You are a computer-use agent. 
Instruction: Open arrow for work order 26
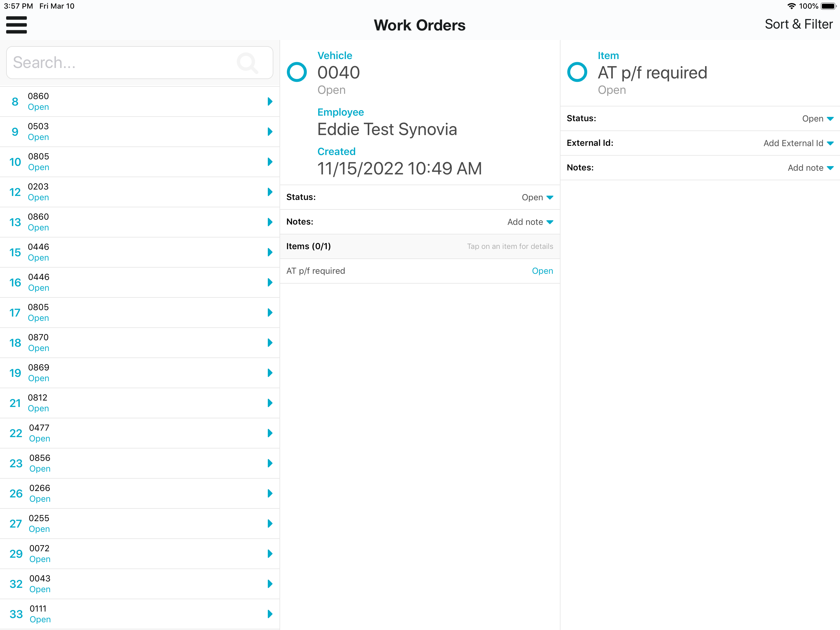coord(270,493)
